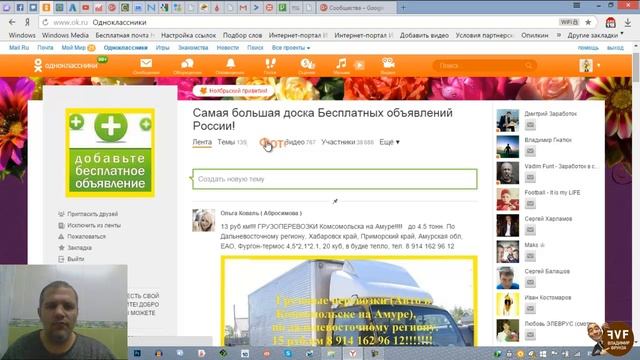This screenshot has height=360, width=640.
Task: Go back with browser back arrow
Action: coord(12,22)
